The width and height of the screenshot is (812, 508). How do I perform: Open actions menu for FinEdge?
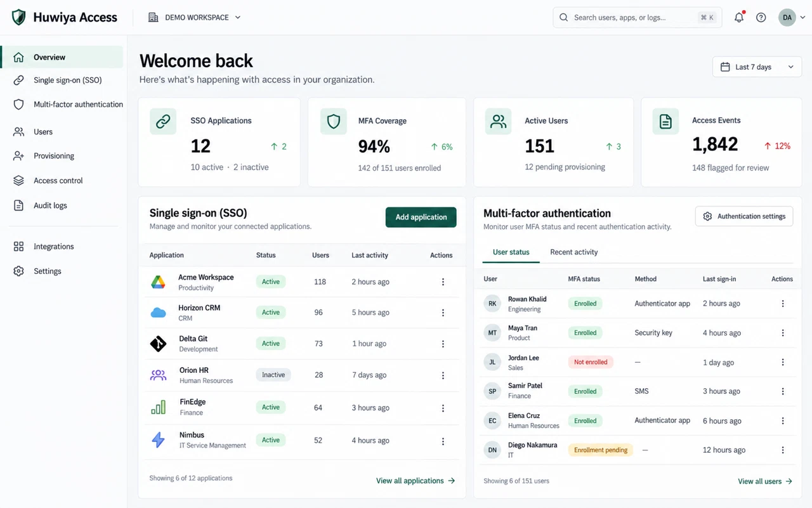tap(443, 408)
